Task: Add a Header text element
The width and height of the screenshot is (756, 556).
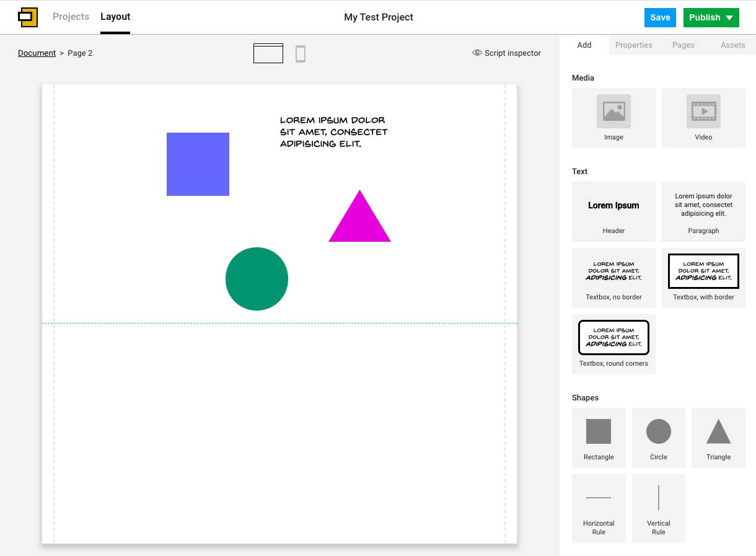Action: [x=613, y=211]
